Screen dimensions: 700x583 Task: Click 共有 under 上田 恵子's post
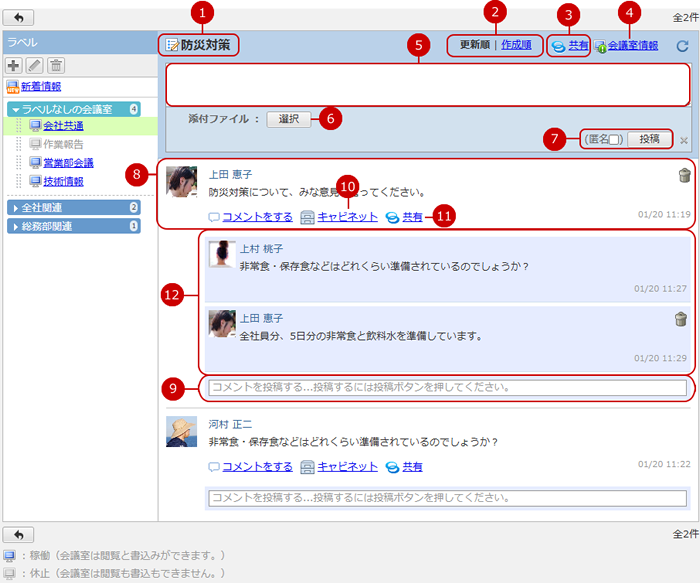412,217
